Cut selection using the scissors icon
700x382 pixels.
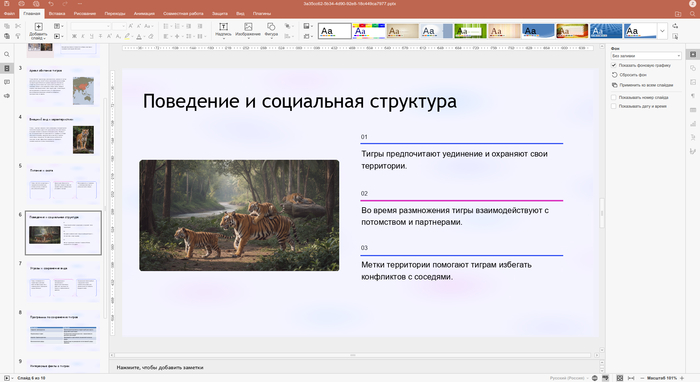18,26
